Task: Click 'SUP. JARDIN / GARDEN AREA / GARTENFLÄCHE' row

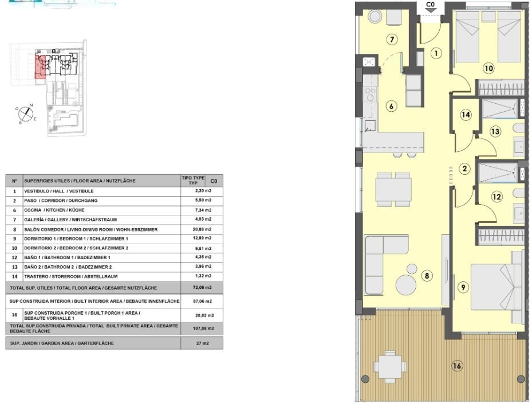Action: coord(114,343)
